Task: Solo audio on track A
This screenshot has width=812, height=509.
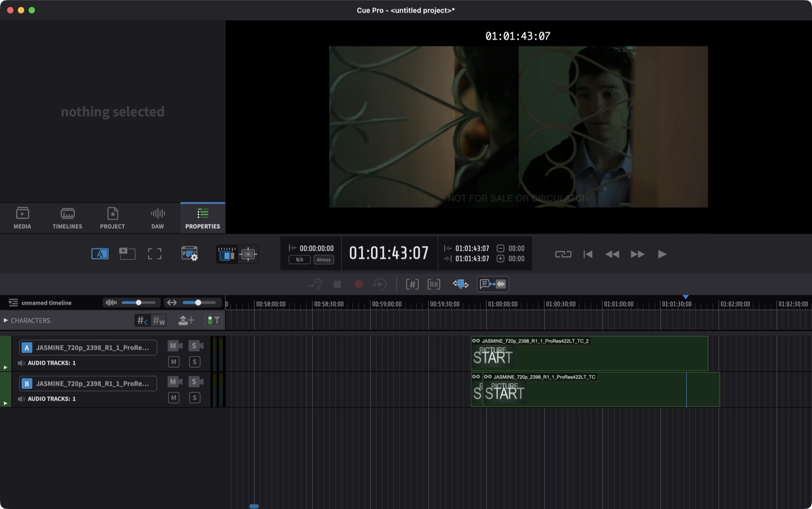Action: coord(194,362)
